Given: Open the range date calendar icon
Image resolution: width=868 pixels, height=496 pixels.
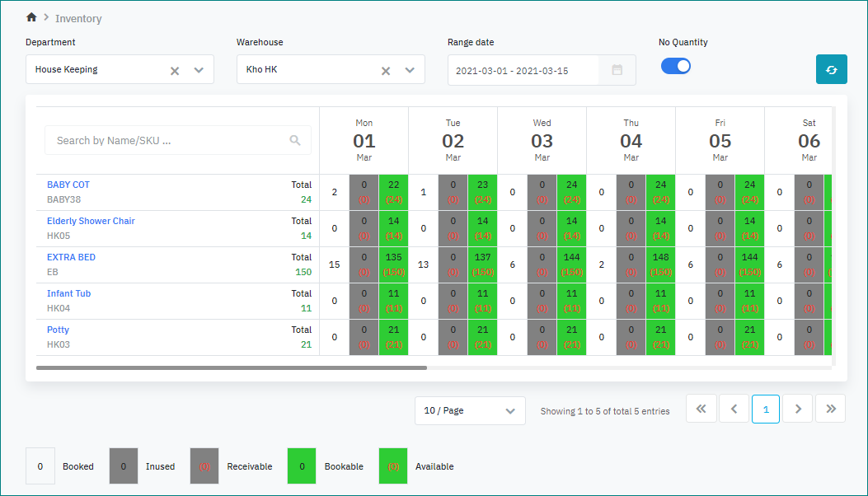Looking at the screenshot, I should click(617, 70).
